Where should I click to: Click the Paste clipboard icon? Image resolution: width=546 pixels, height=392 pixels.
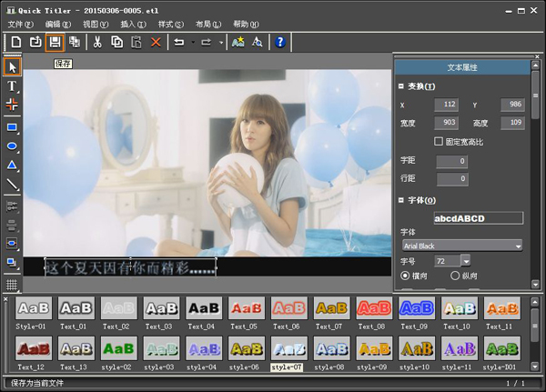136,42
